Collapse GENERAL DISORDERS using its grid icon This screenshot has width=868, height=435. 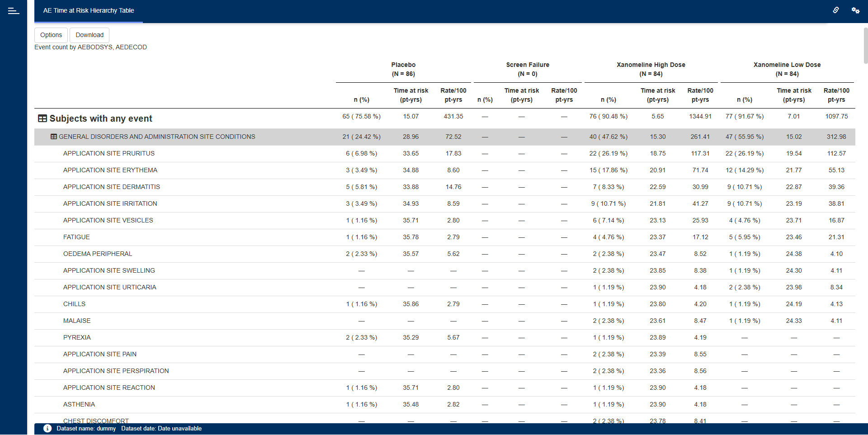click(54, 137)
